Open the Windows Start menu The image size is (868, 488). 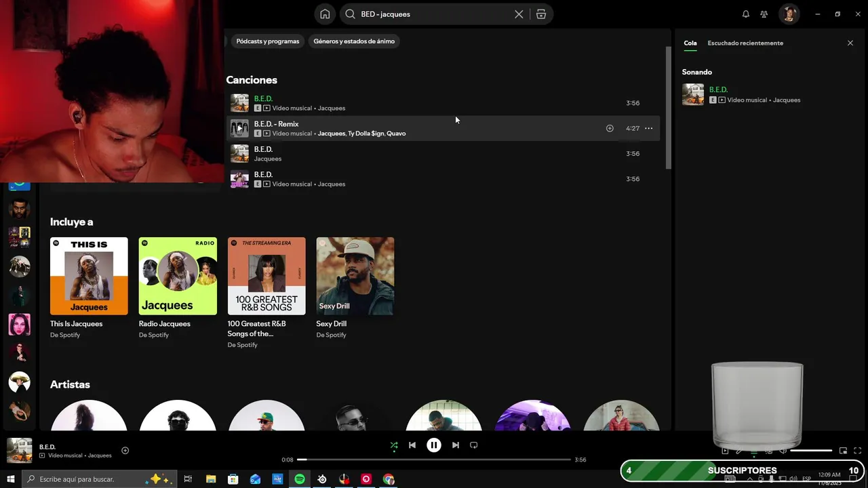tap(10, 479)
